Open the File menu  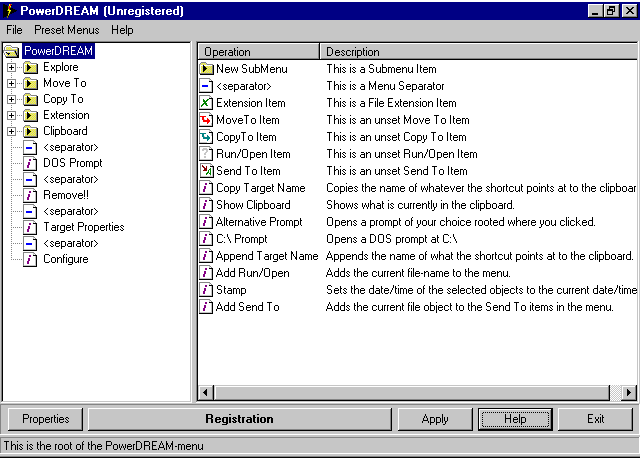point(14,30)
